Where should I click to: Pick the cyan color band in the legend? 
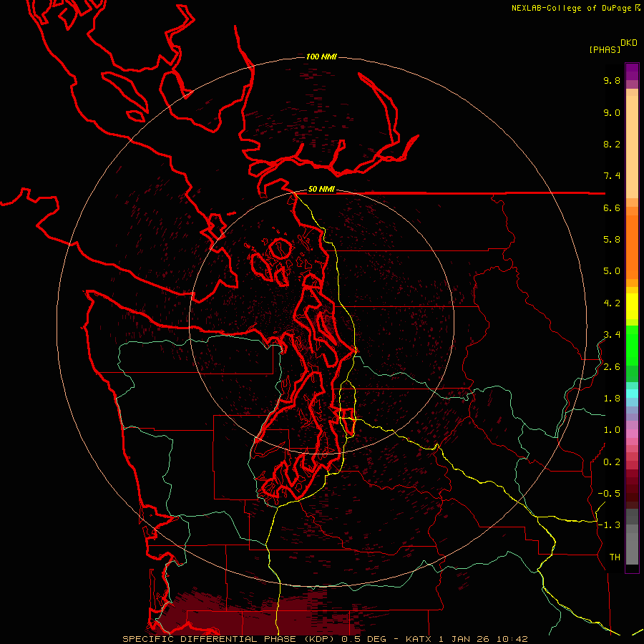click(632, 394)
